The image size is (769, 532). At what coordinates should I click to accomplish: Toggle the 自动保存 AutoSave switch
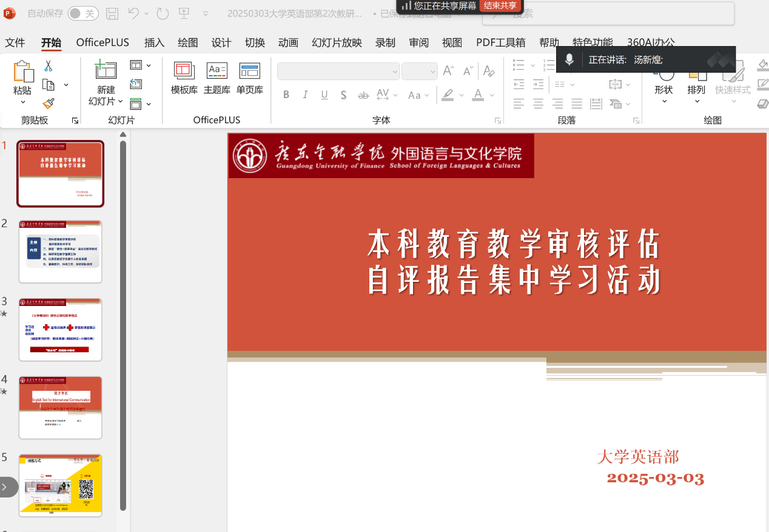coord(83,13)
